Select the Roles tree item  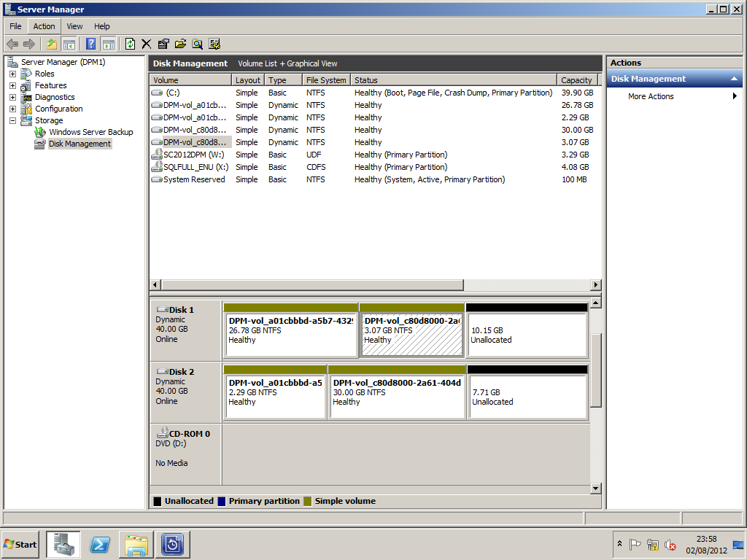pyautogui.click(x=44, y=74)
